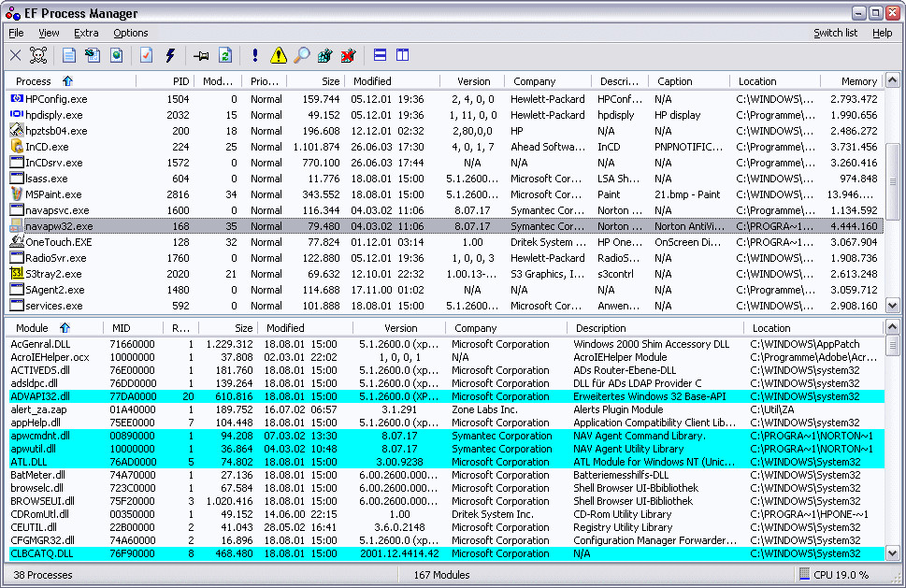The image size is (906, 588).
Task: Open the File menu
Action: coord(16,33)
